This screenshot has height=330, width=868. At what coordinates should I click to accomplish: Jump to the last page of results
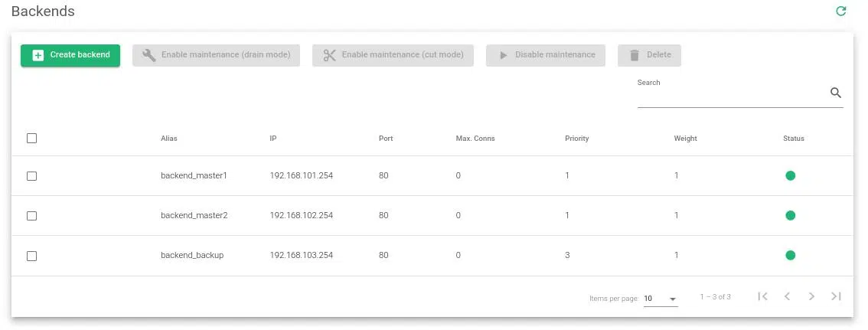(x=836, y=297)
